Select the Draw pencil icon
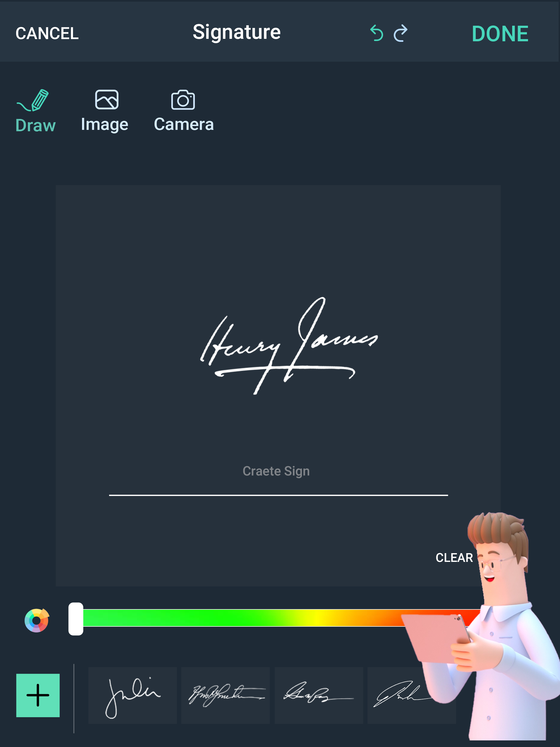 pos(33,100)
